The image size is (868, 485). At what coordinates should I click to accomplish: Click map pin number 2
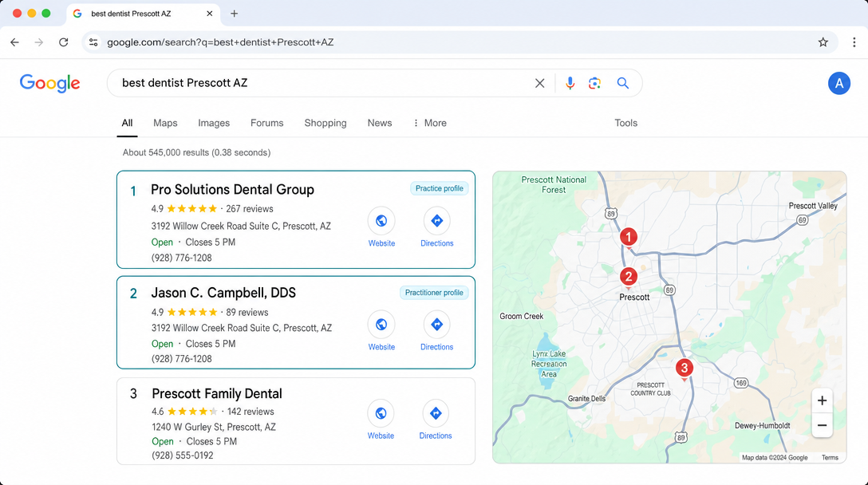[629, 277]
